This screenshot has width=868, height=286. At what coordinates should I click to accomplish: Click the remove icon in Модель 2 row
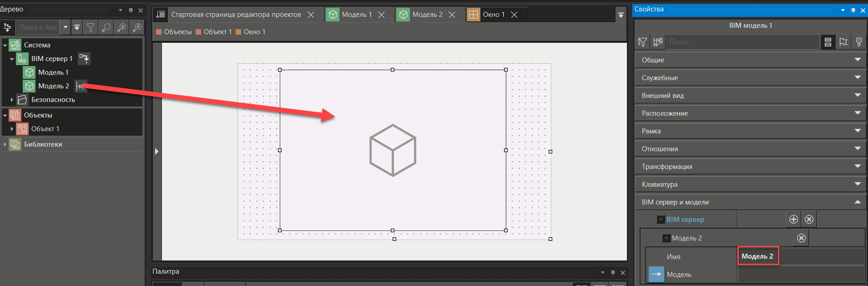click(801, 238)
